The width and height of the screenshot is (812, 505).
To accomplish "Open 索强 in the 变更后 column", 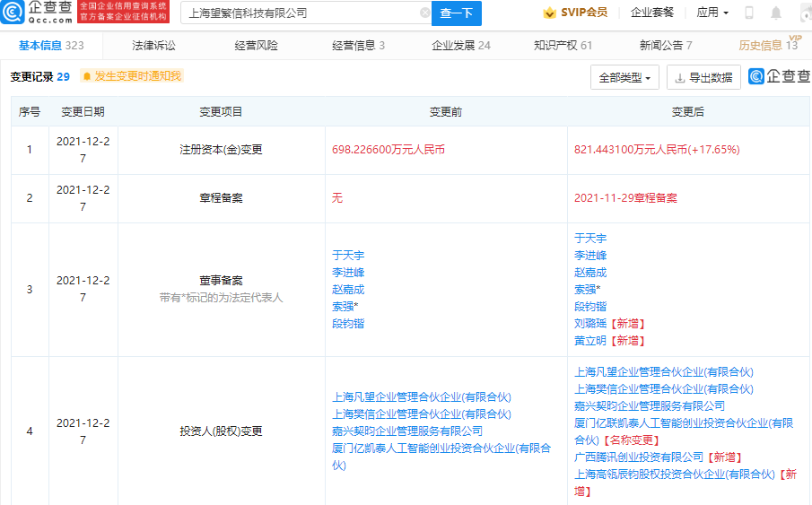I will click(585, 290).
